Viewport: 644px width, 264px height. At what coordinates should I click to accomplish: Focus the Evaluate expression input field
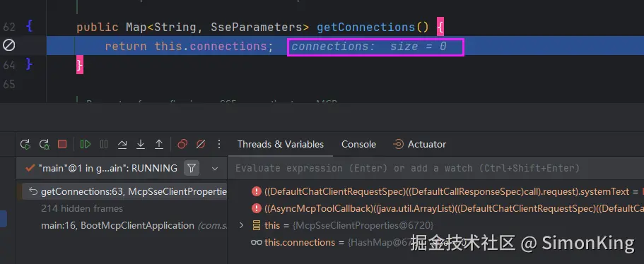(x=435, y=168)
